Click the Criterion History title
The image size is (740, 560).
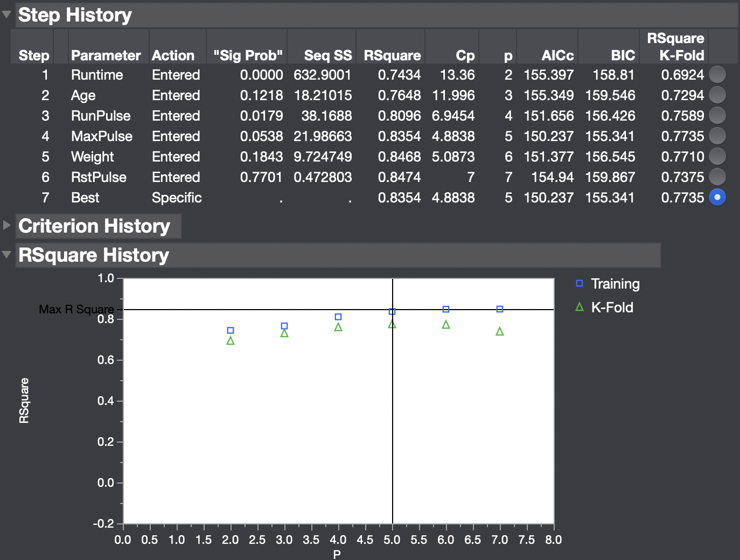(x=93, y=226)
